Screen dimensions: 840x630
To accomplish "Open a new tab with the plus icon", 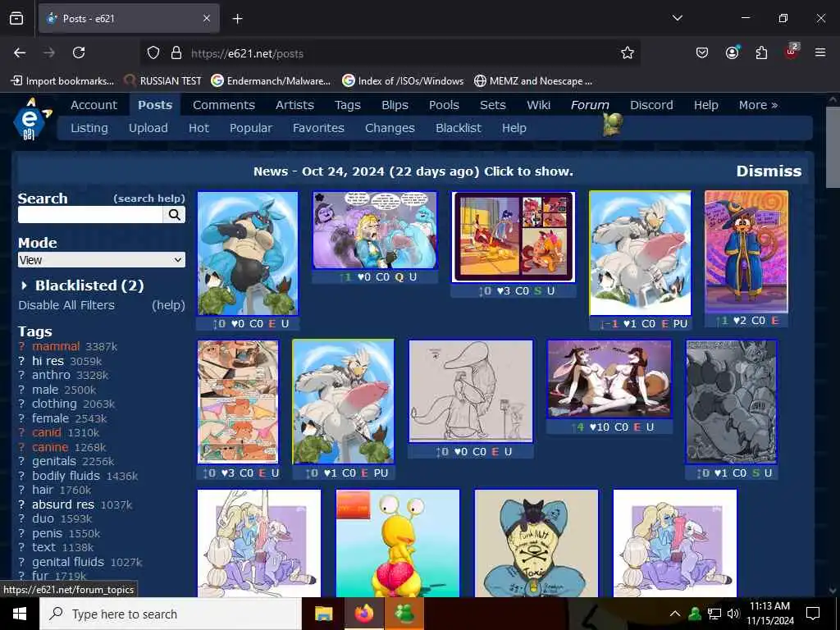I will 237,19.
